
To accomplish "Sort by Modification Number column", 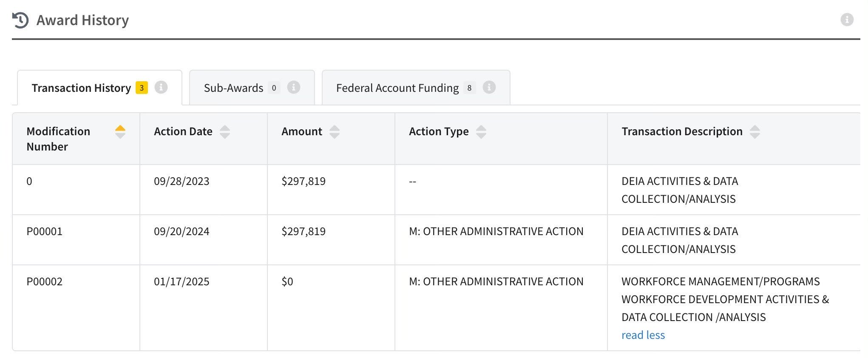I will 120,132.
